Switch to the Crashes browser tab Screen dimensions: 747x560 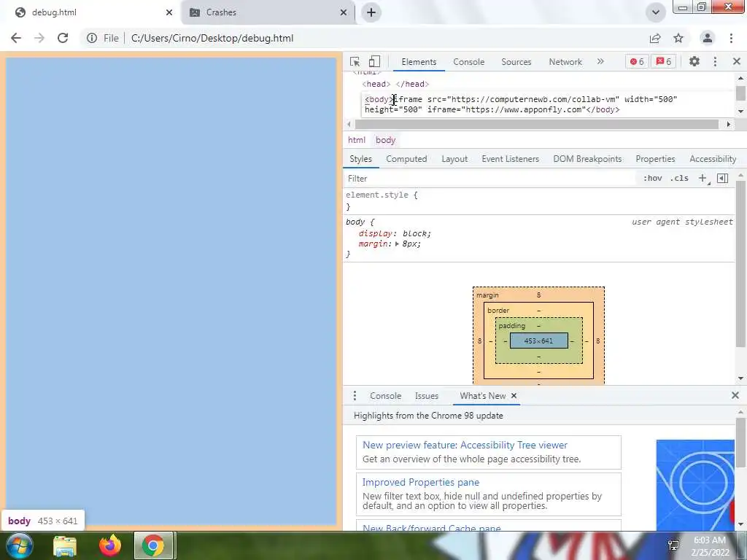[x=268, y=12]
